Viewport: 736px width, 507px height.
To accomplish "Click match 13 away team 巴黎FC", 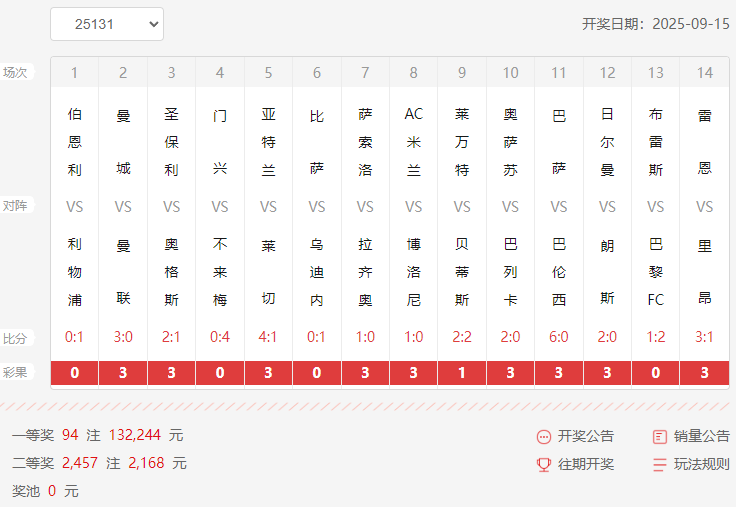I will 656,272.
